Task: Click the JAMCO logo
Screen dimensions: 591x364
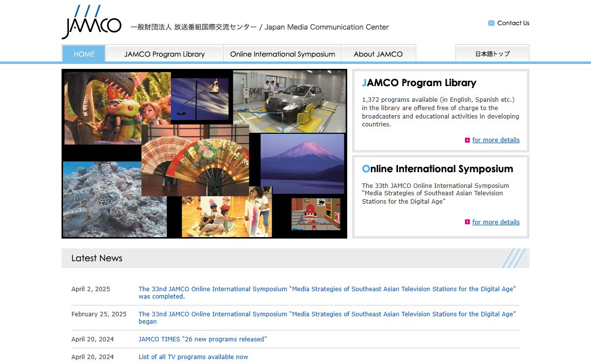Action: pyautogui.click(x=92, y=22)
